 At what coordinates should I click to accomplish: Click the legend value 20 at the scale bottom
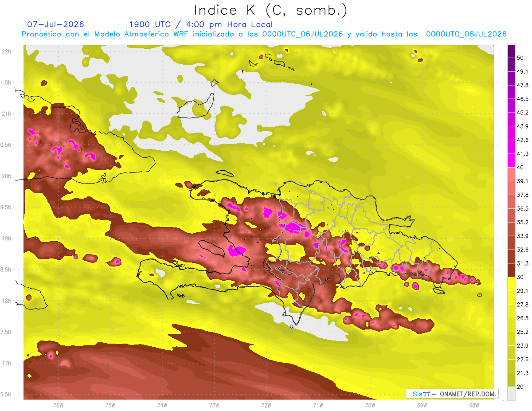pos(520,387)
